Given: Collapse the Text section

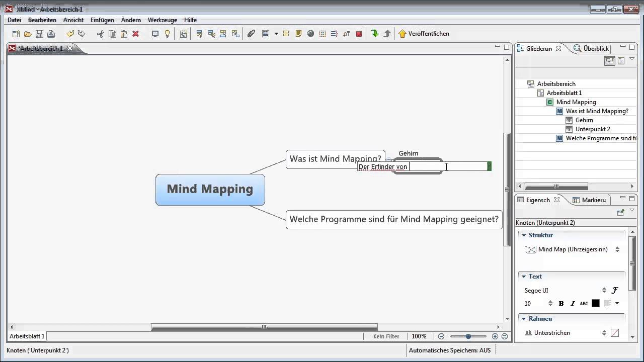Looking at the screenshot, I should point(524,277).
